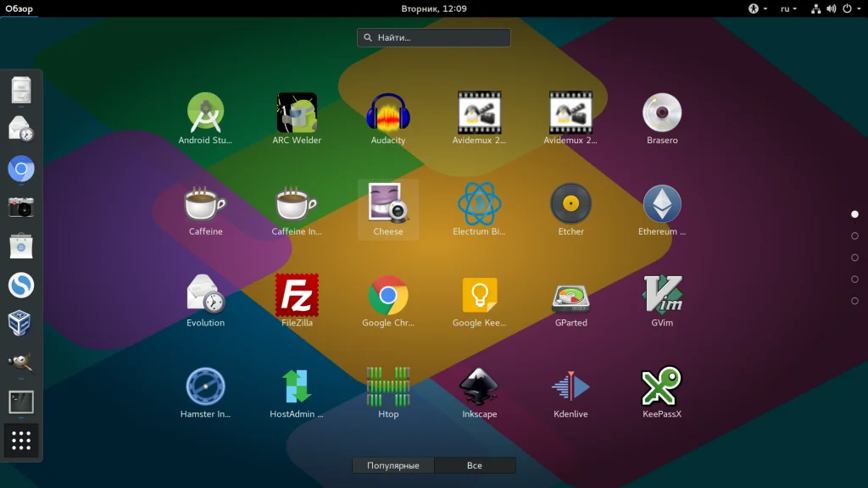This screenshot has height=488, width=868.
Task: Open FileZilla FTP client
Action: (297, 301)
